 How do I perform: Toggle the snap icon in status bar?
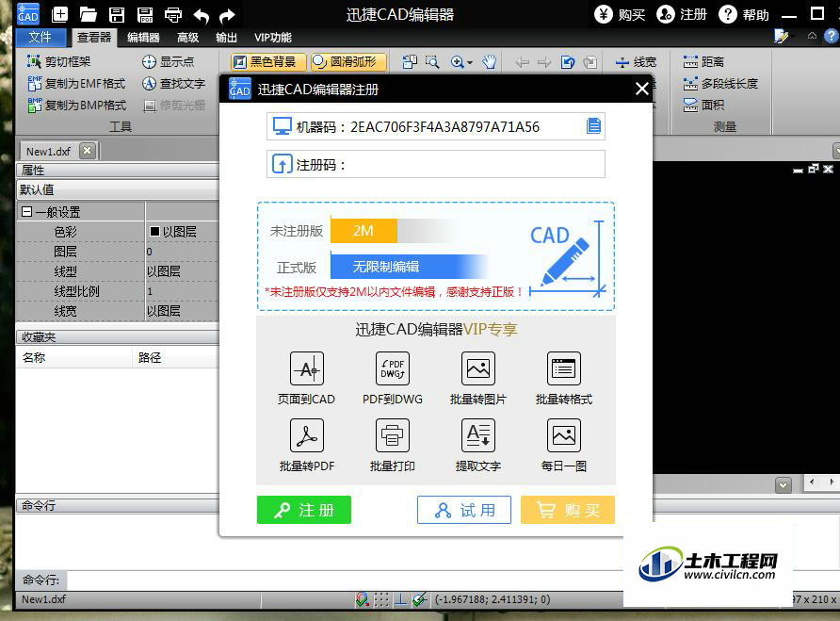[363, 599]
